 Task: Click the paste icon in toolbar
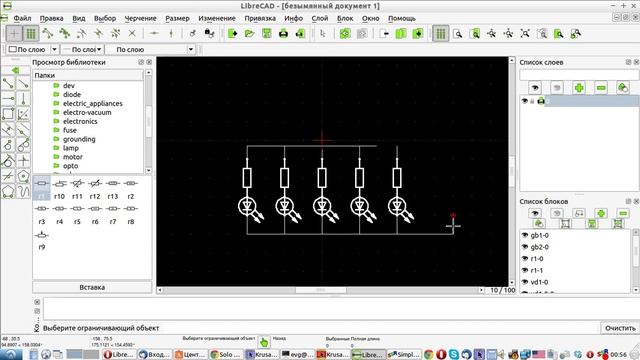418,33
